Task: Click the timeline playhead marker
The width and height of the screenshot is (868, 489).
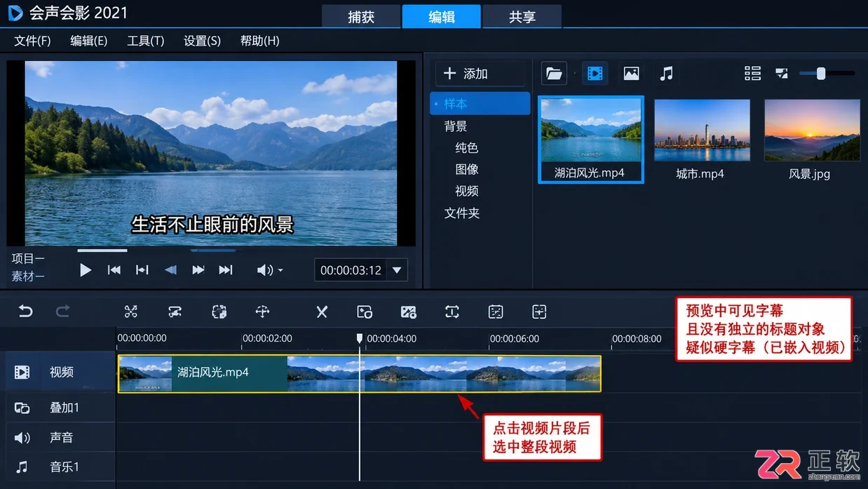Action: click(x=360, y=339)
